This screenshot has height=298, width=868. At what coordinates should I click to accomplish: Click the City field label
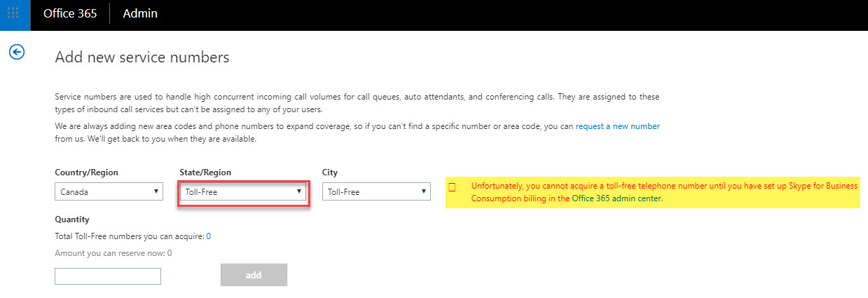pyautogui.click(x=330, y=172)
